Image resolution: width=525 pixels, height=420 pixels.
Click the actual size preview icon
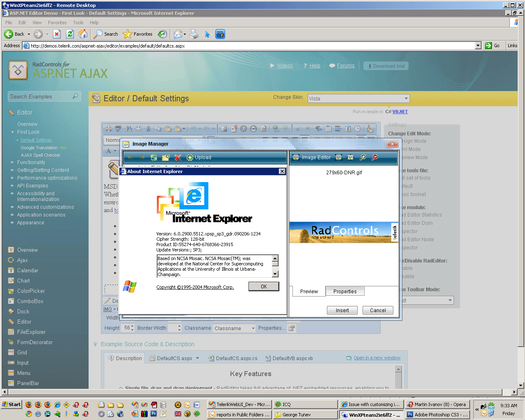coord(350,157)
